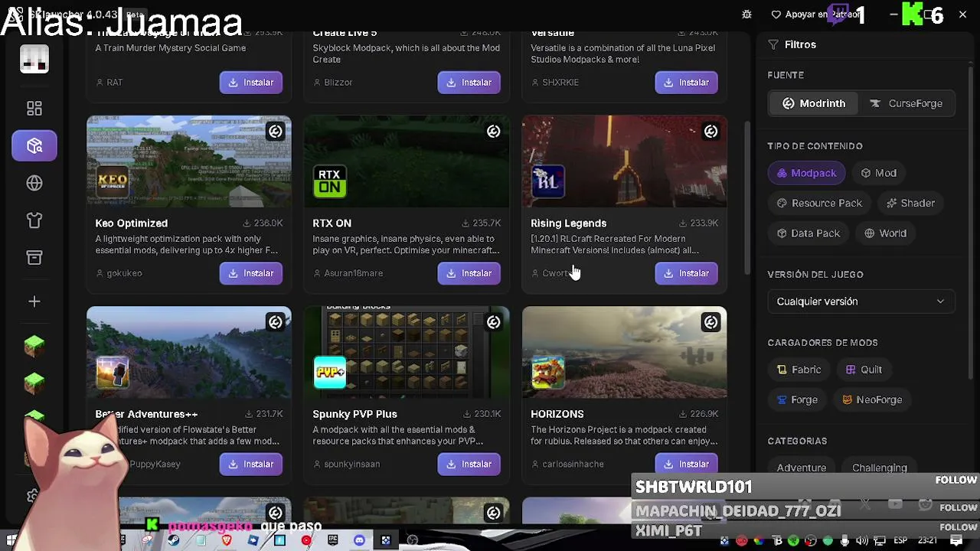This screenshot has height=551, width=980.
Task: Install the Skyblock modpack by Blizzor
Action: pyautogui.click(x=469, y=82)
